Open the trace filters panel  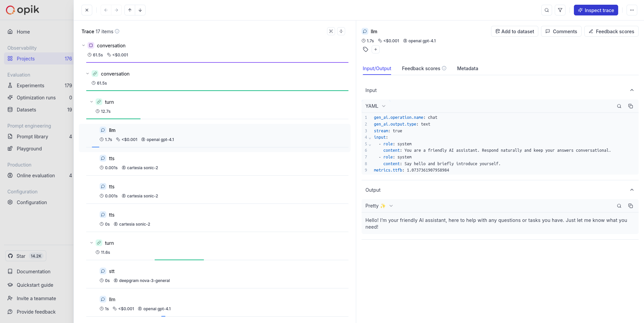coord(560,10)
